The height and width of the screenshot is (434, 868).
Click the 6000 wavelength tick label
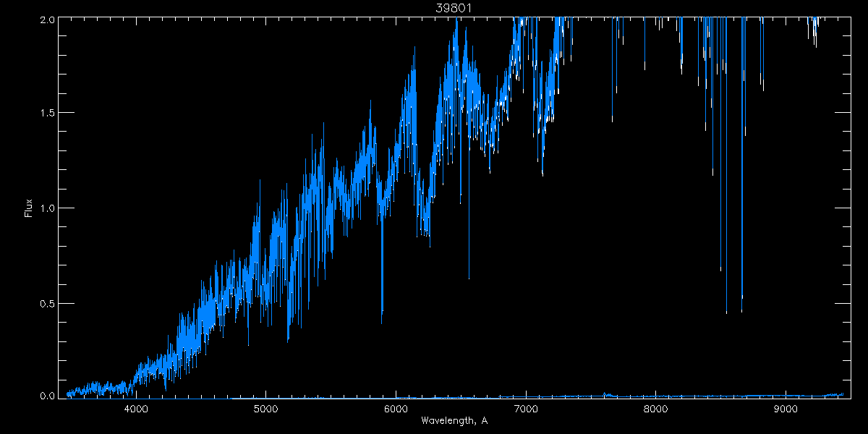click(x=396, y=409)
